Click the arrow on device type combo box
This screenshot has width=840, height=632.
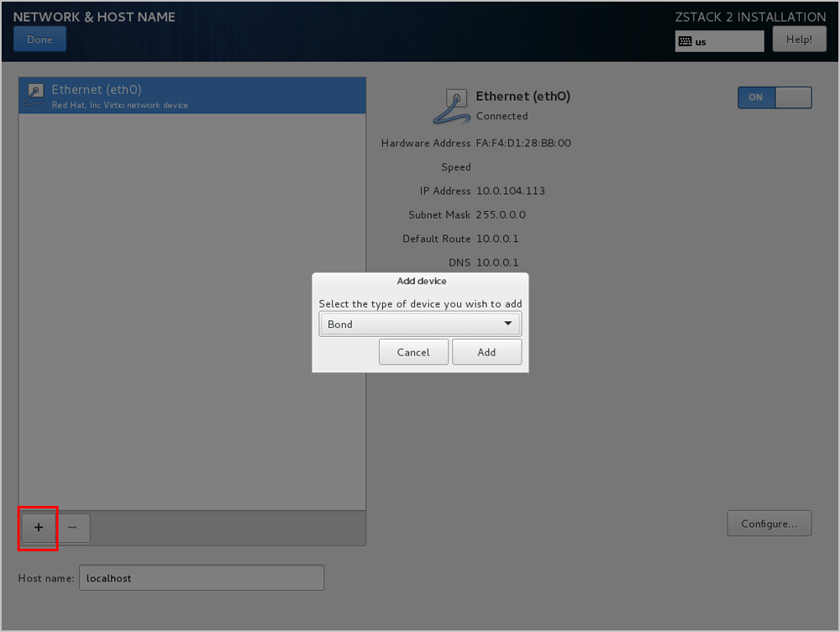point(508,324)
